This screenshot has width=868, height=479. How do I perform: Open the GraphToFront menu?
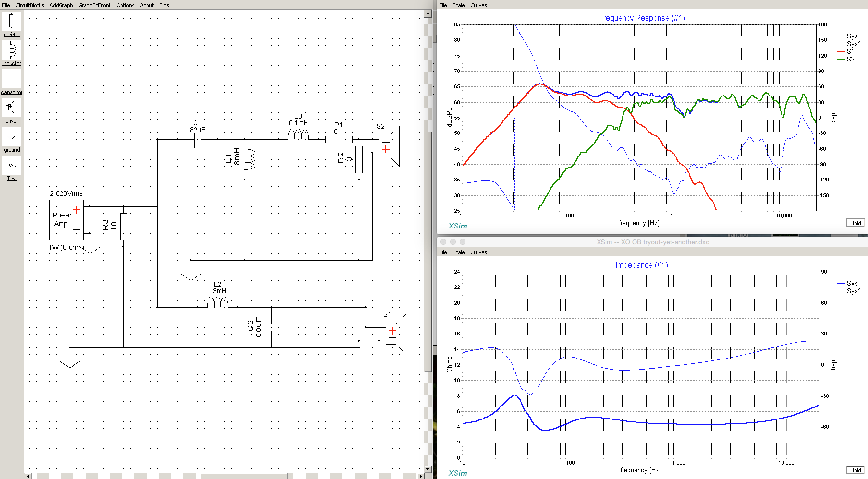[94, 5]
